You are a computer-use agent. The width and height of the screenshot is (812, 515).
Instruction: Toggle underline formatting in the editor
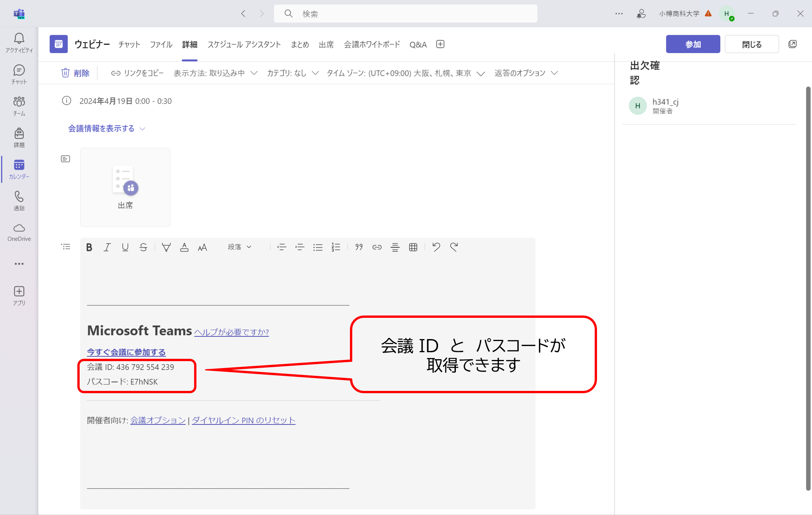(125, 247)
